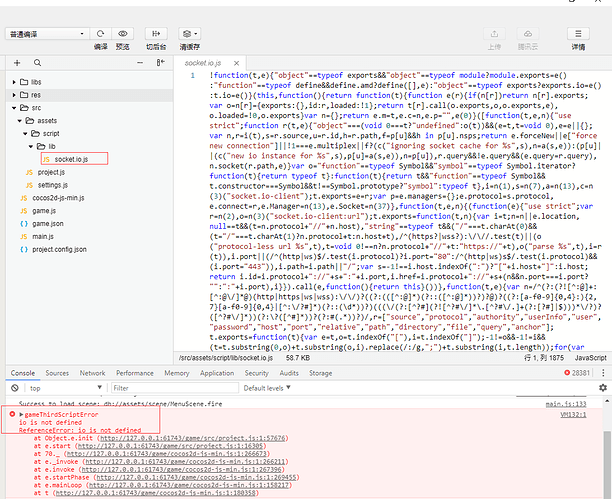Viewport: 612px width, 499px height.
Task: Switch to the Storage tab
Action: [x=320, y=373]
